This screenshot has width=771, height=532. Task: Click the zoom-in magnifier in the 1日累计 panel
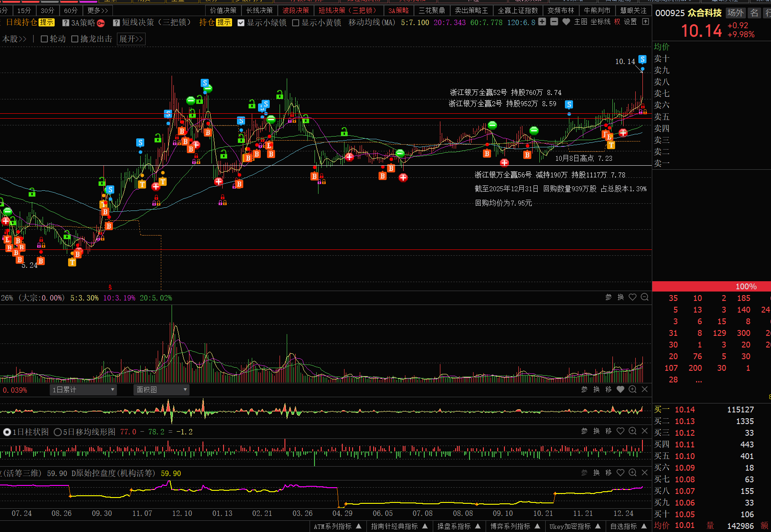click(633, 390)
